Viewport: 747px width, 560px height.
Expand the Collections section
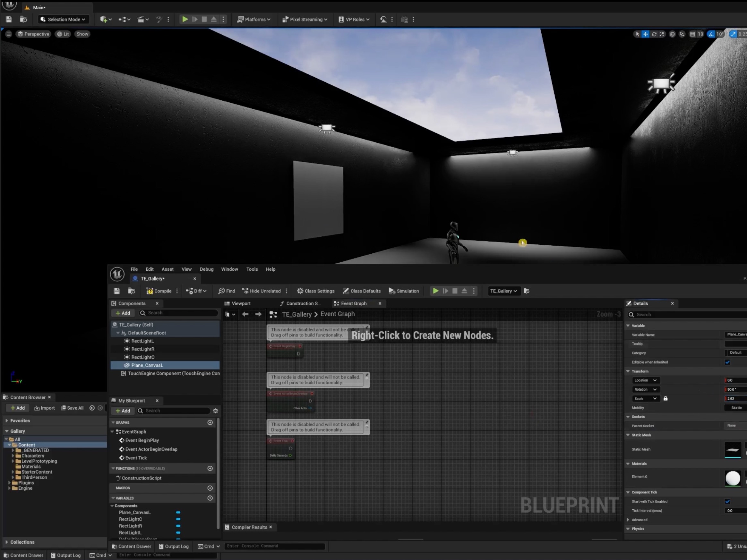6,542
